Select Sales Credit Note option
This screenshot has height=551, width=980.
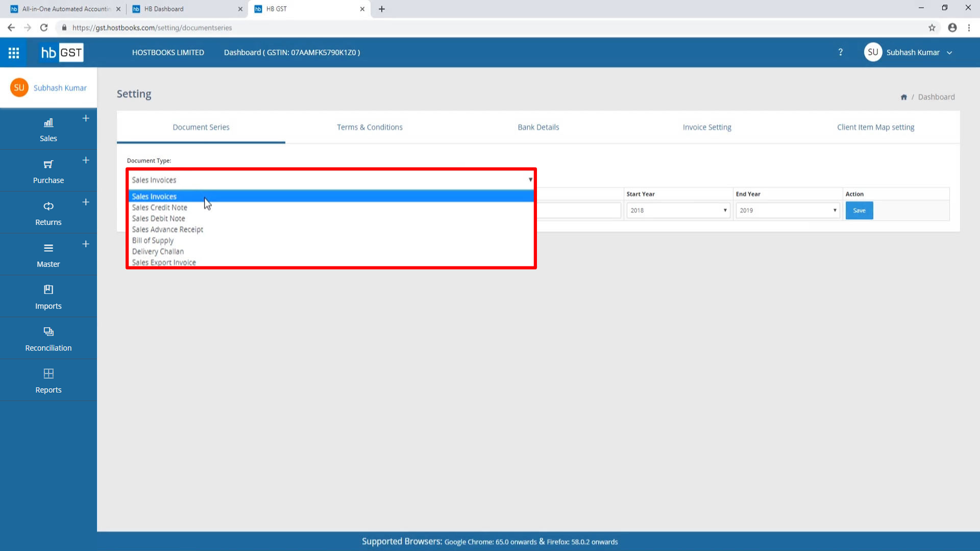[160, 208]
